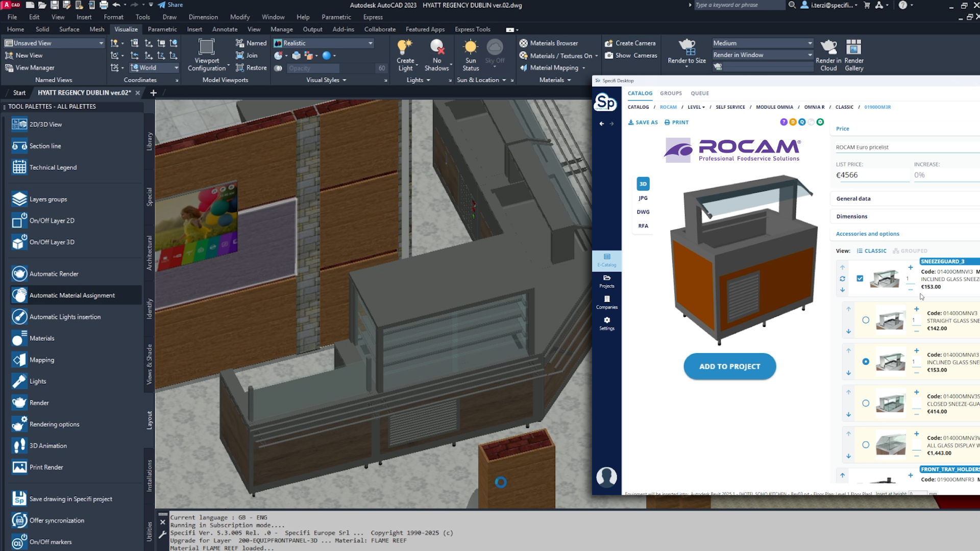Click ROCAM breadcrumb link
Viewport: 980px width, 551px height.
click(668, 107)
